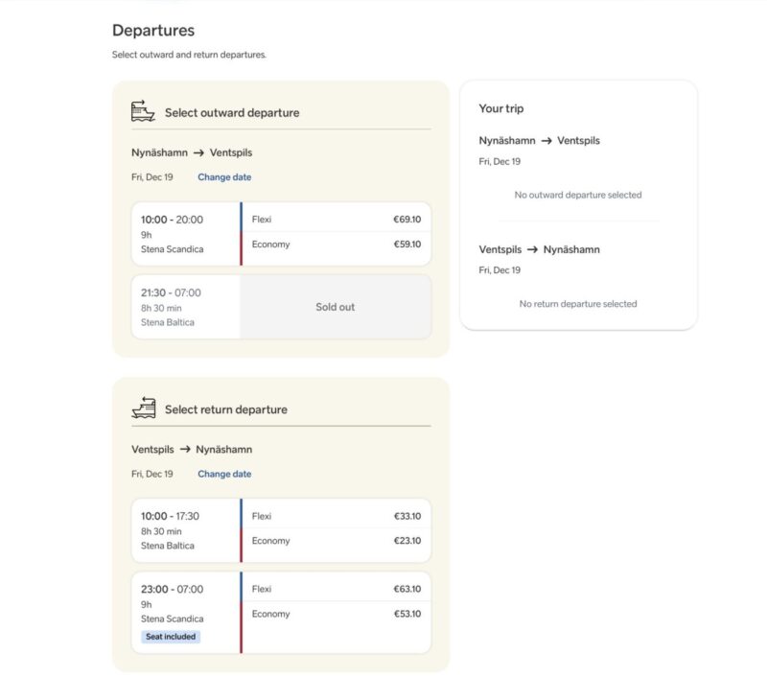
Task: Change date for the outward departure
Action: [x=224, y=177]
